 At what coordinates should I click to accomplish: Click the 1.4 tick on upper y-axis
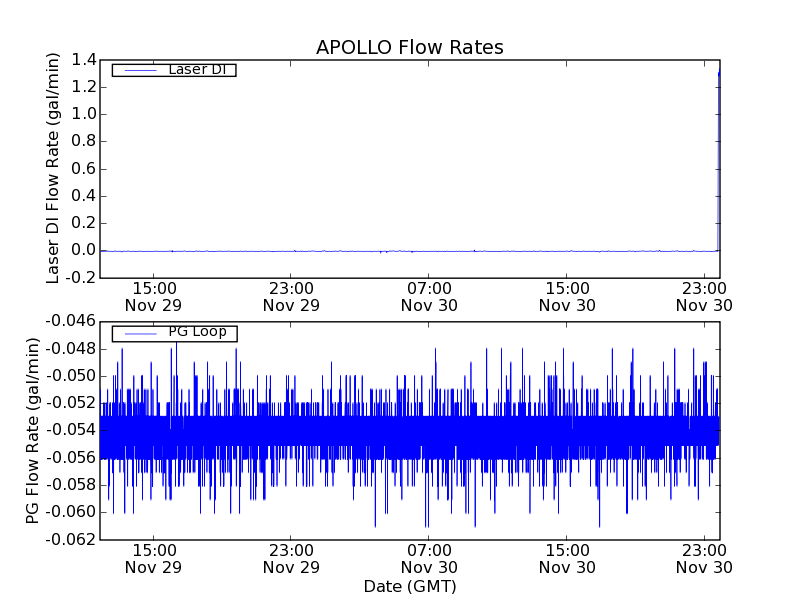tap(84, 60)
